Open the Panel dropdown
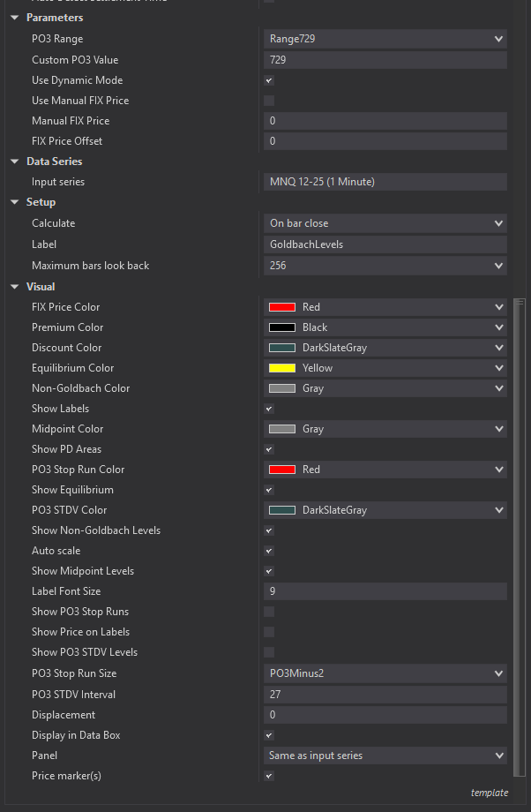This screenshot has height=812, width=531. (x=499, y=756)
